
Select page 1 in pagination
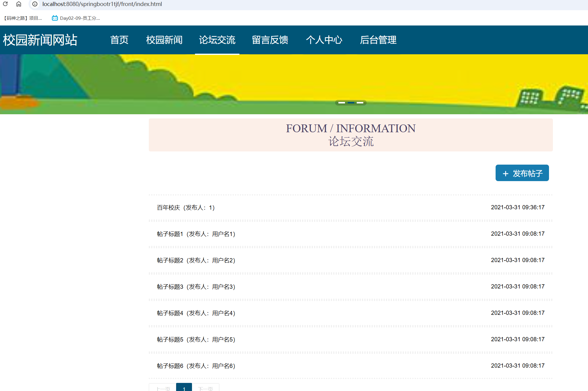coord(184,388)
